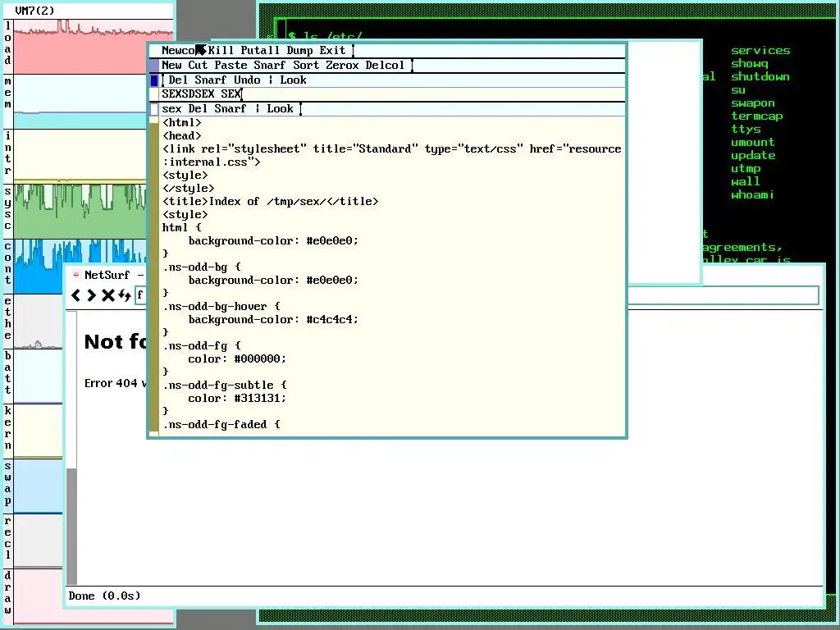The width and height of the screenshot is (840, 630).
Task: Click Undo in the first window tag
Action: click(247, 80)
